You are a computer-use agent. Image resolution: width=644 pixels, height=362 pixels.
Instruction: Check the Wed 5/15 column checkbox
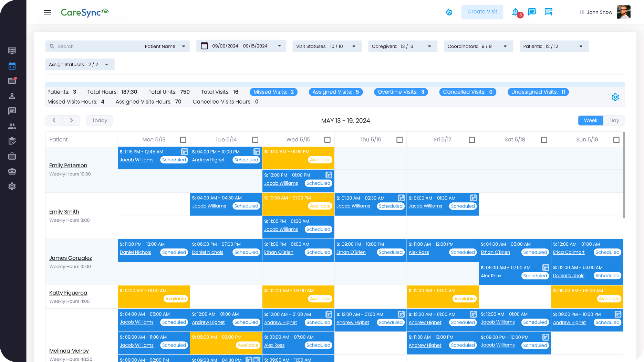pos(328,140)
